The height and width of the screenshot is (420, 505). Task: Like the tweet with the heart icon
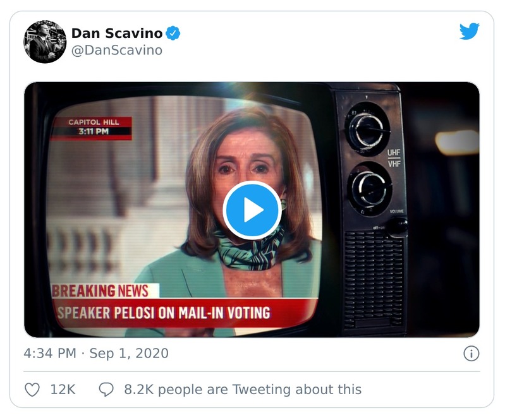(x=32, y=390)
